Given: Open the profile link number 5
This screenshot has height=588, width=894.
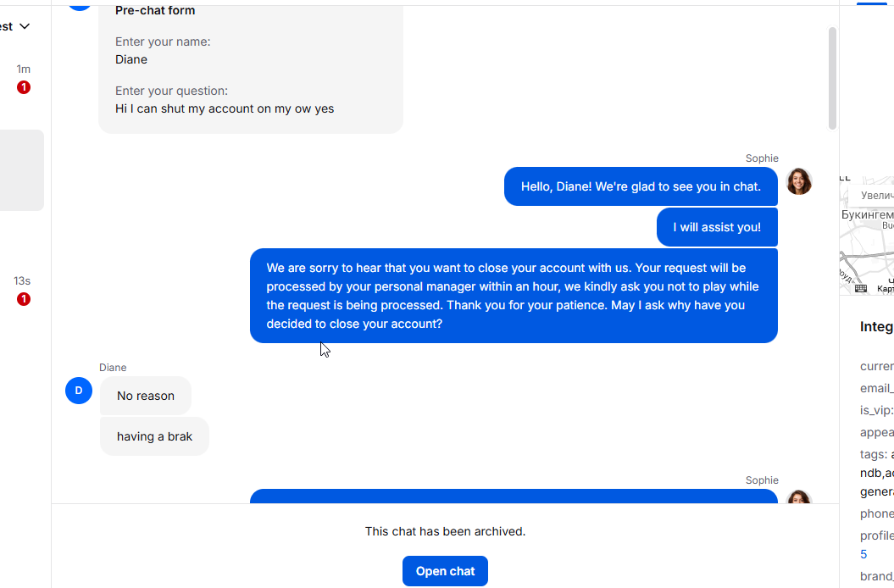Looking at the screenshot, I should pyautogui.click(x=863, y=554).
